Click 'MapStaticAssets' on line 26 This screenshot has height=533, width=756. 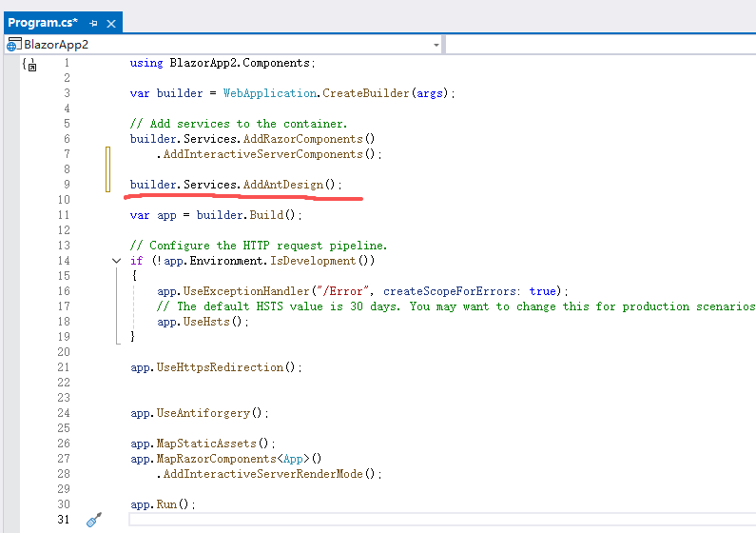206,444
